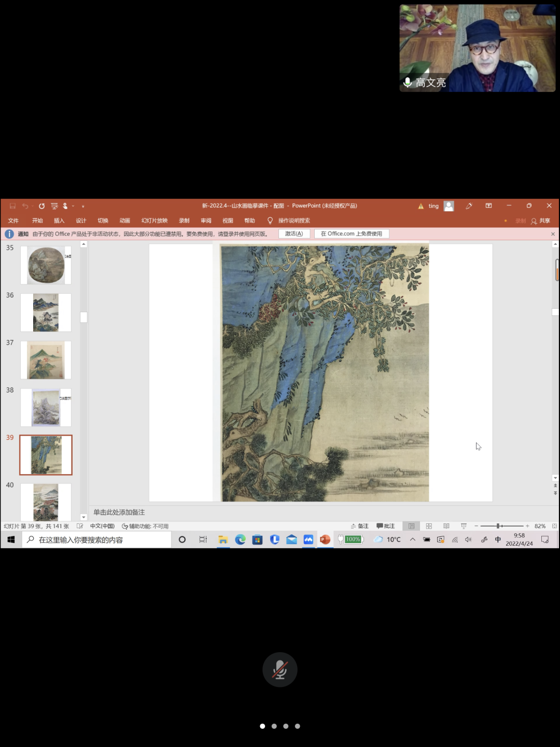Select slide 38 thumbnail

tap(46, 407)
